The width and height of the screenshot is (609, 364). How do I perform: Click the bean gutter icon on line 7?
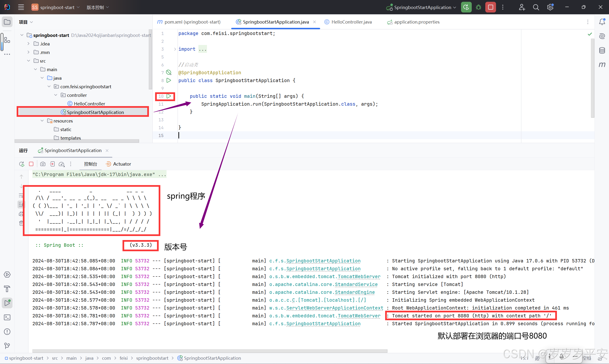(169, 72)
